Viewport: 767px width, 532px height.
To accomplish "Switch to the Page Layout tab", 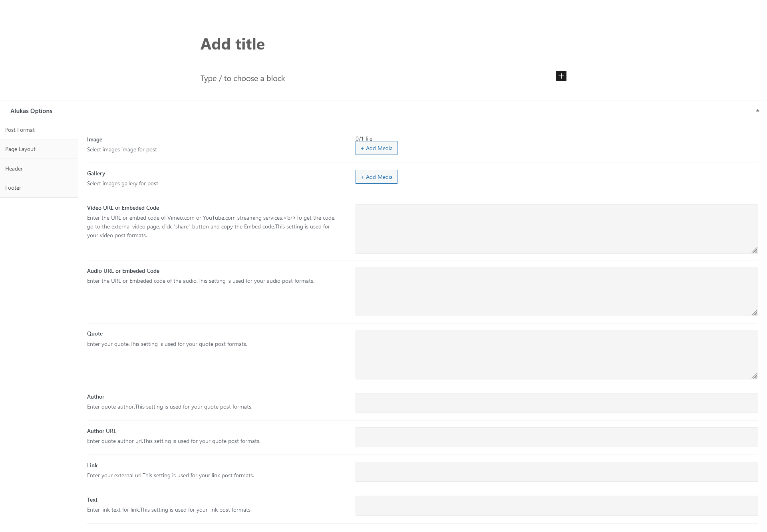I will (x=20, y=149).
